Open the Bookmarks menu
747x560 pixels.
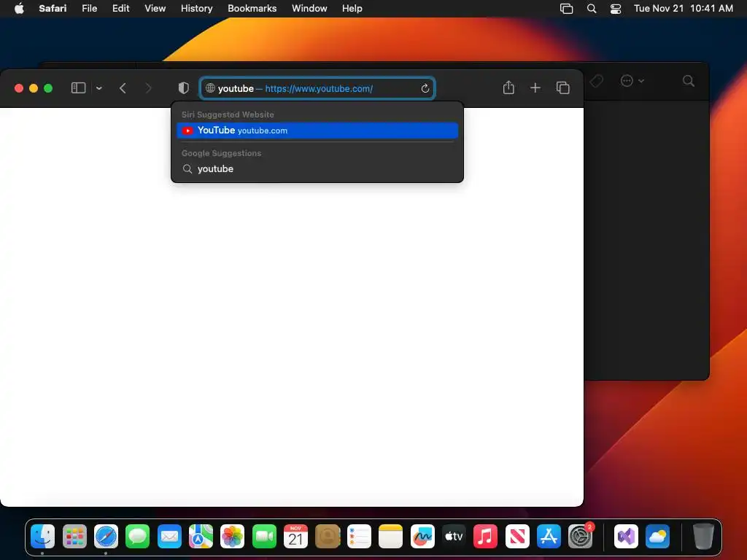click(x=252, y=8)
